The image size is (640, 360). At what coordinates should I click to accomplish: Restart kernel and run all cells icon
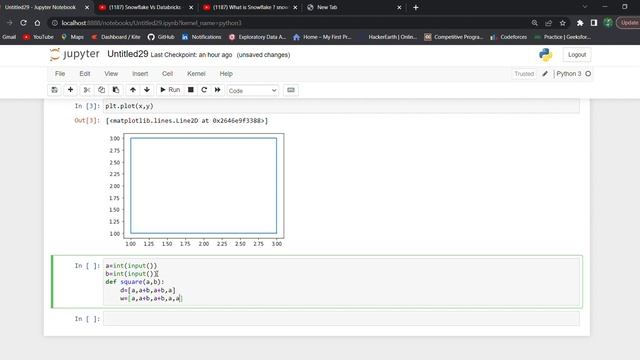click(x=218, y=90)
